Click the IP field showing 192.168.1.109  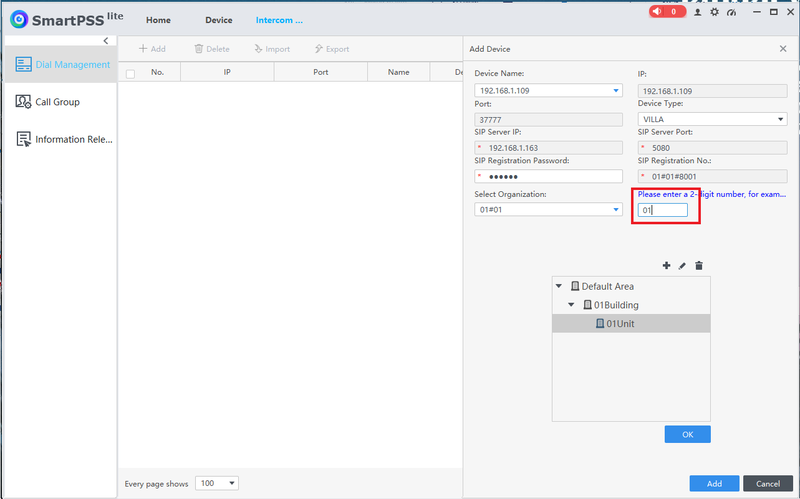712,91
